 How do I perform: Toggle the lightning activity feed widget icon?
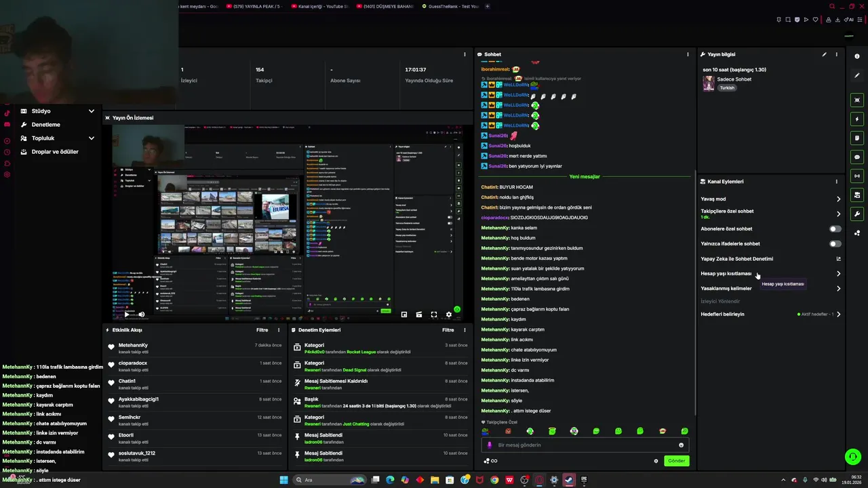click(857, 119)
